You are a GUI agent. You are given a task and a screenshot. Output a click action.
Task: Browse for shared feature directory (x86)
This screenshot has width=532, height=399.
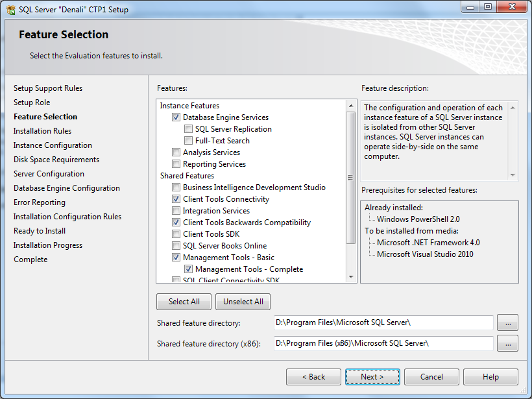tap(507, 343)
